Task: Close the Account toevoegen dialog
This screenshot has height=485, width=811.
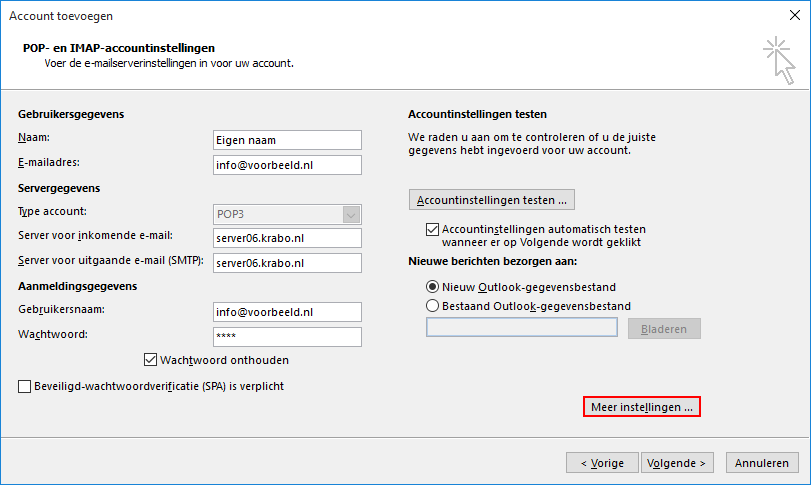Action: tap(791, 15)
